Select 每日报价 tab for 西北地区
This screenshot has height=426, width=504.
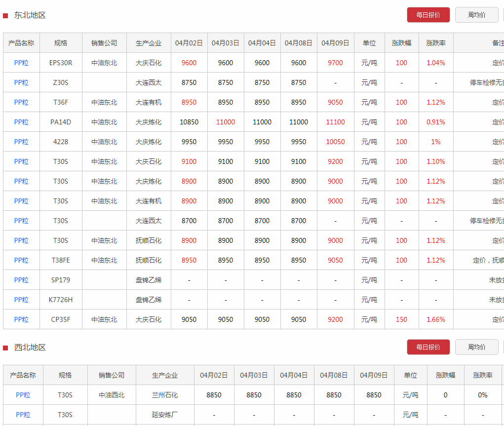click(x=428, y=347)
